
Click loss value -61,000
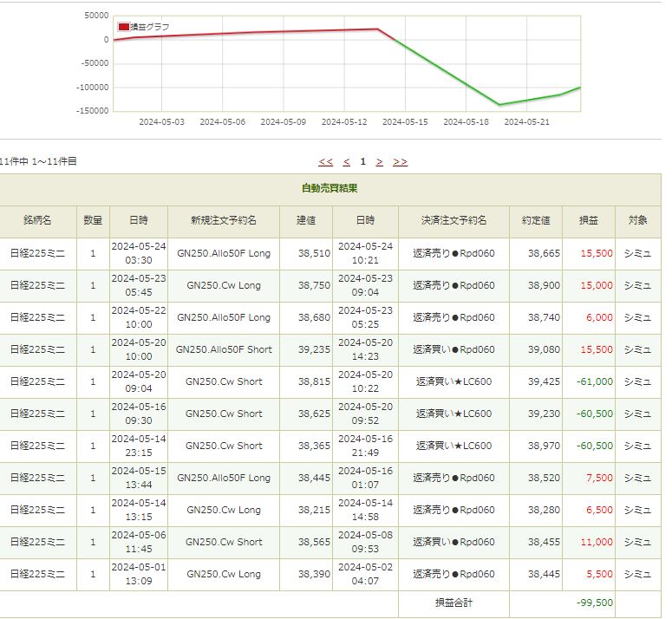tap(595, 381)
